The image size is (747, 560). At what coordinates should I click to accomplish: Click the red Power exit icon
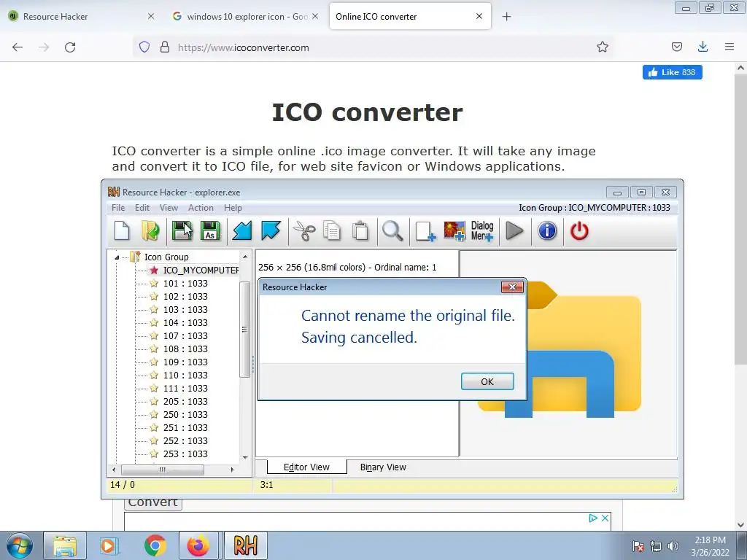tap(579, 231)
